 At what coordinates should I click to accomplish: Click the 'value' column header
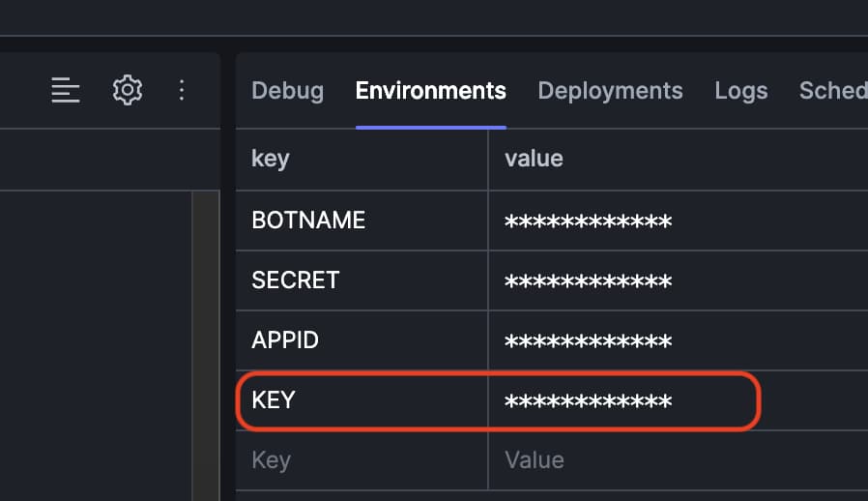click(534, 158)
